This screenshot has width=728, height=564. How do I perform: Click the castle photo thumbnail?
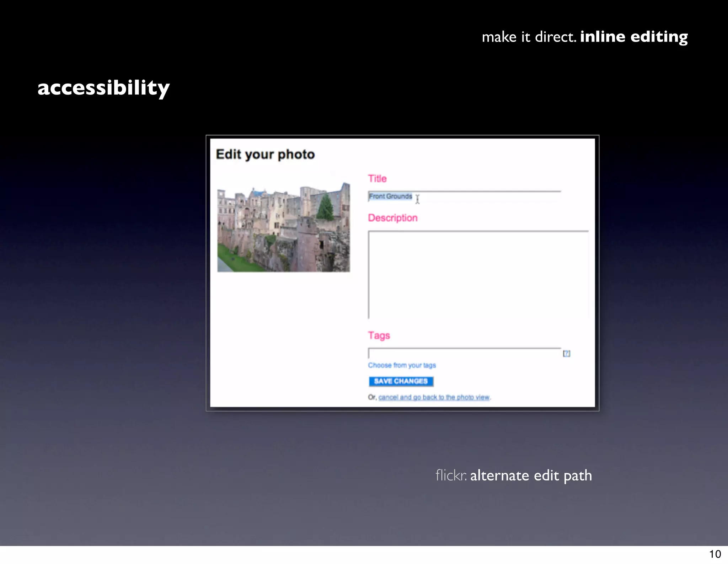coord(284,227)
